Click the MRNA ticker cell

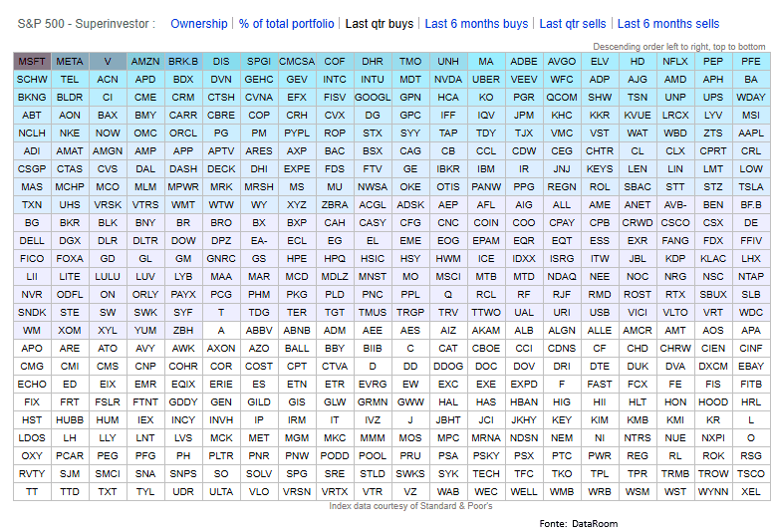486,437
